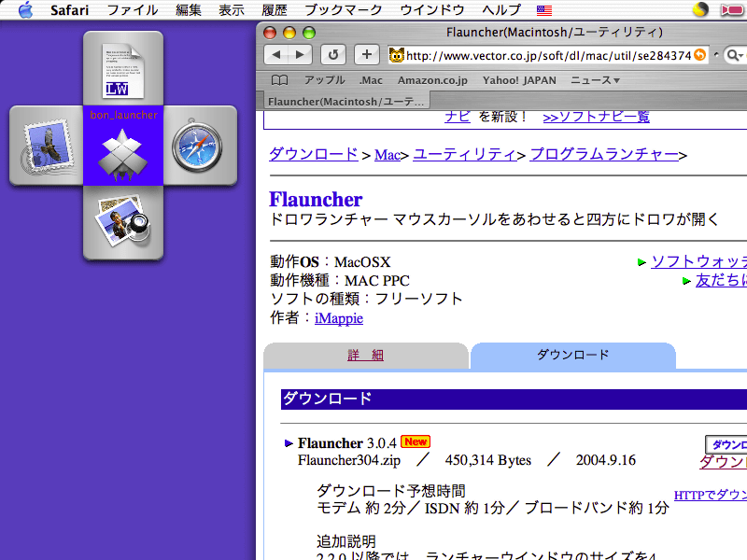Add a bookmark with plus button
The height and width of the screenshot is (560, 747).
pyautogui.click(x=366, y=55)
